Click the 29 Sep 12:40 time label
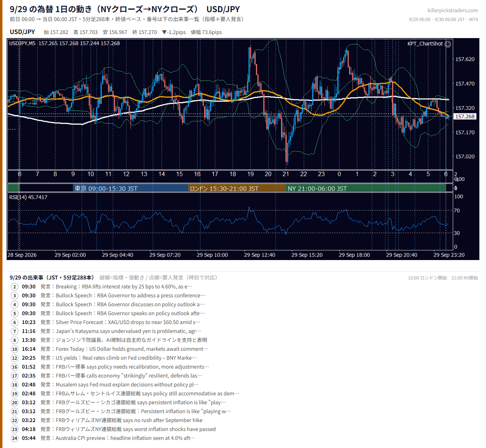The height and width of the screenshot is (448, 486). coord(260,255)
